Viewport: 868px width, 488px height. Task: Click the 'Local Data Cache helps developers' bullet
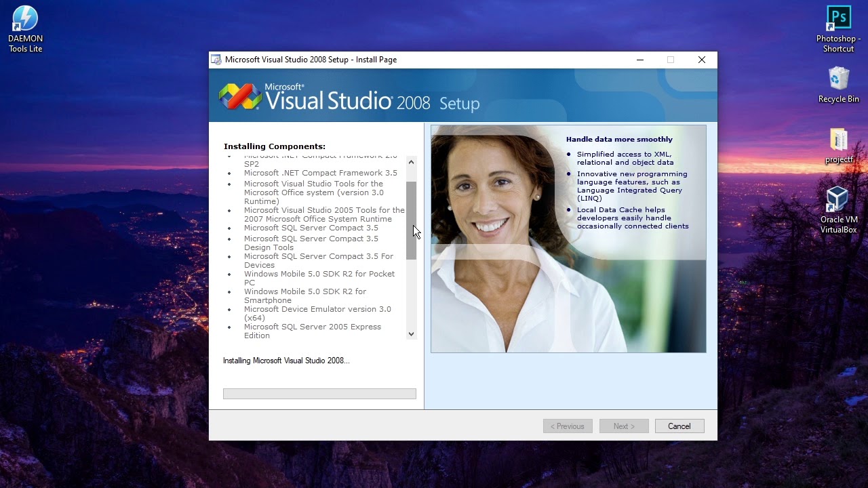[633, 218]
